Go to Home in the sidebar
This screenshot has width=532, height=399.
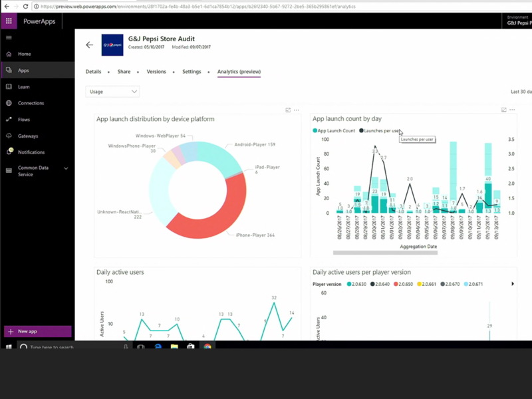pos(25,54)
